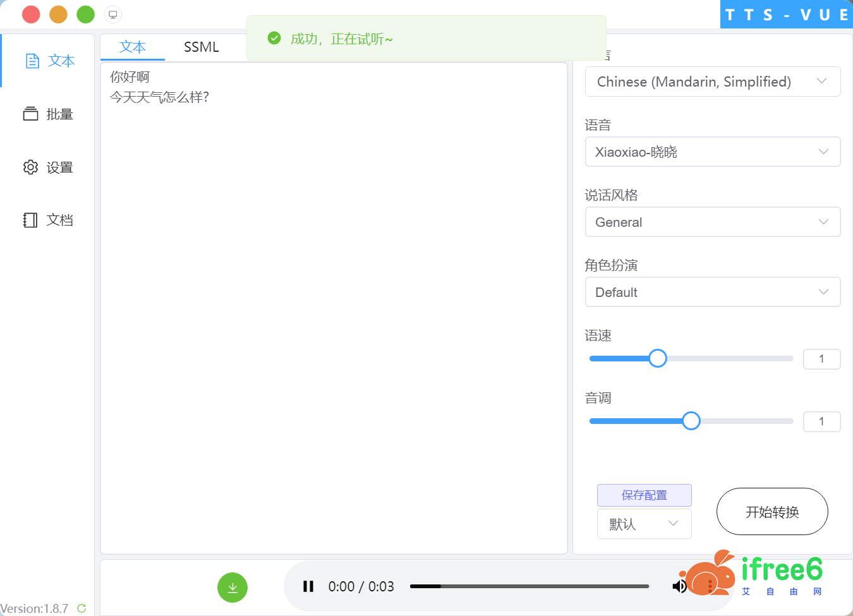Select the 文本 sidebar item
853x616 pixels.
click(x=49, y=61)
